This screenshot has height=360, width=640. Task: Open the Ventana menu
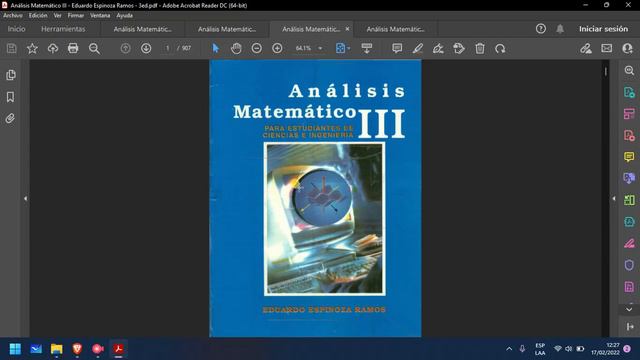point(100,16)
